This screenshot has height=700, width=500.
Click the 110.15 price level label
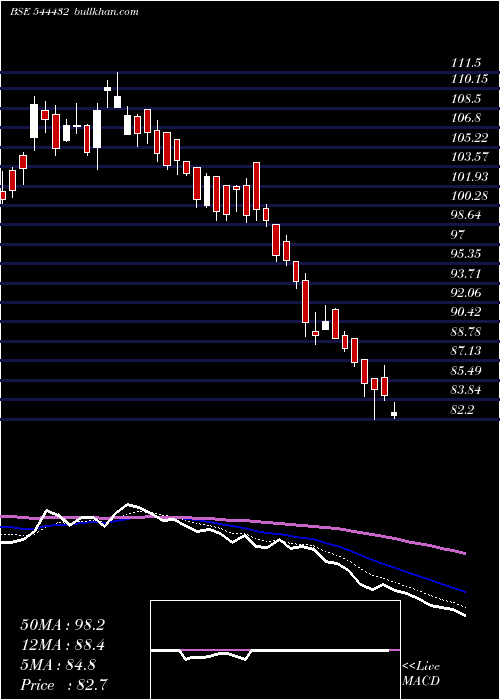point(469,79)
